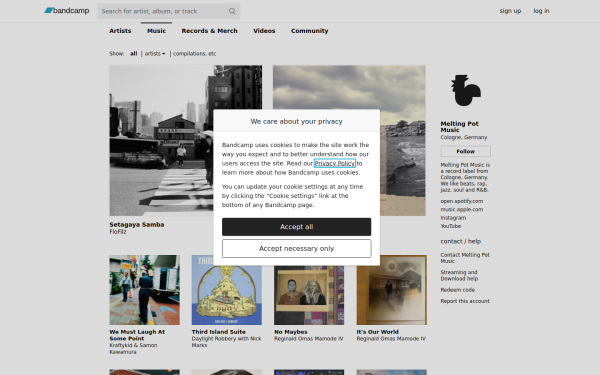Click the Melting Pot Music rooster logo
Image resolution: width=600 pixels, height=375 pixels.
[465, 90]
